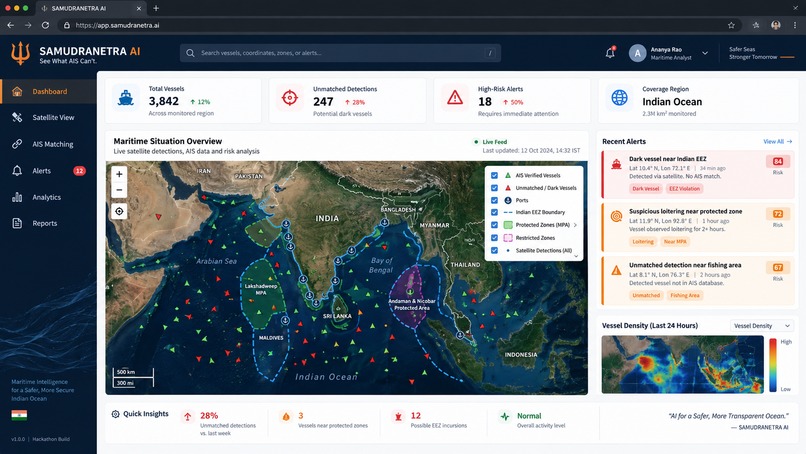806x454 pixels.
Task: Click the Coverage Region globe icon
Action: pyautogui.click(x=619, y=98)
